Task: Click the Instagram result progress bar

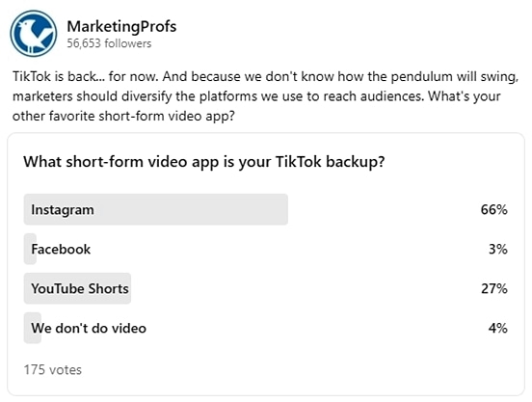Action: 156,209
